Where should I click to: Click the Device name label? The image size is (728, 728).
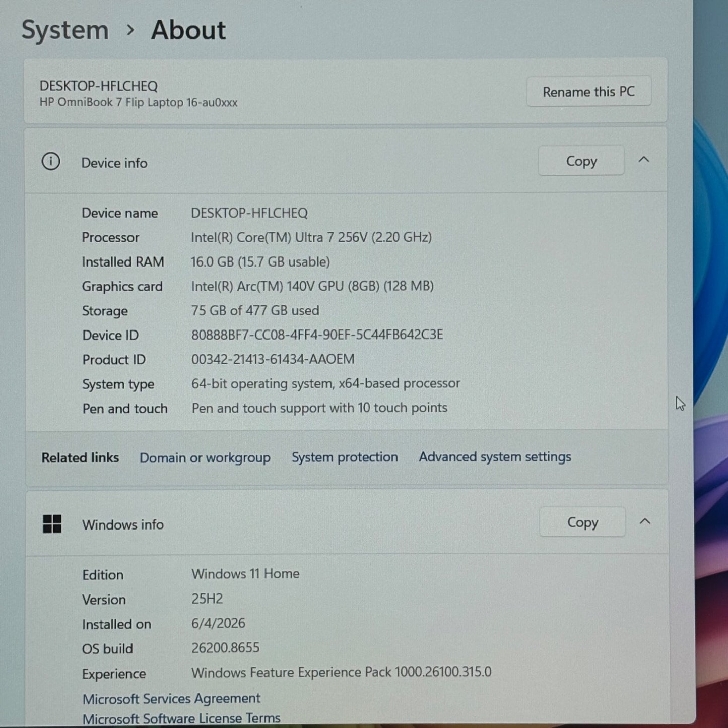(x=120, y=213)
